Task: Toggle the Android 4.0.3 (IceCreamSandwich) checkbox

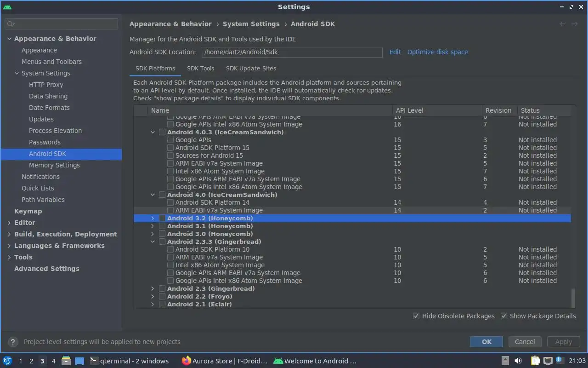Action: point(162,132)
